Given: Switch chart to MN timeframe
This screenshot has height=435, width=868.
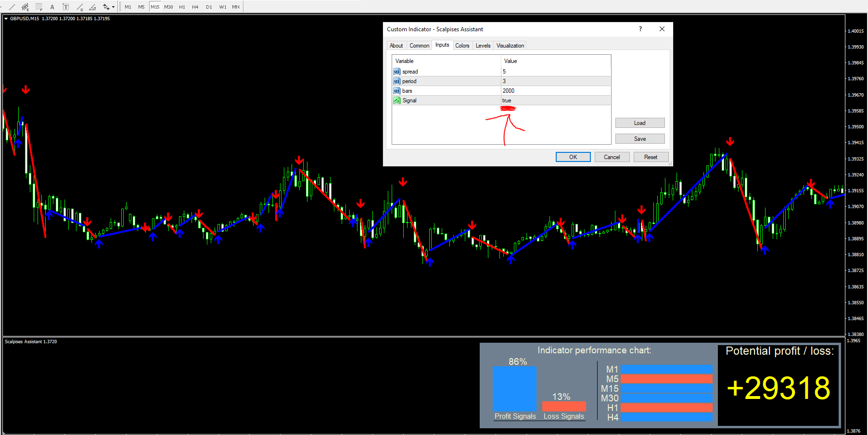Looking at the screenshot, I should pos(236,7).
